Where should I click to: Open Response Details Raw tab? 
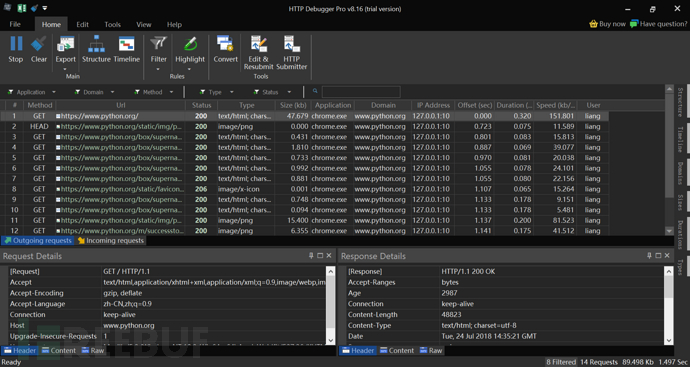point(430,351)
